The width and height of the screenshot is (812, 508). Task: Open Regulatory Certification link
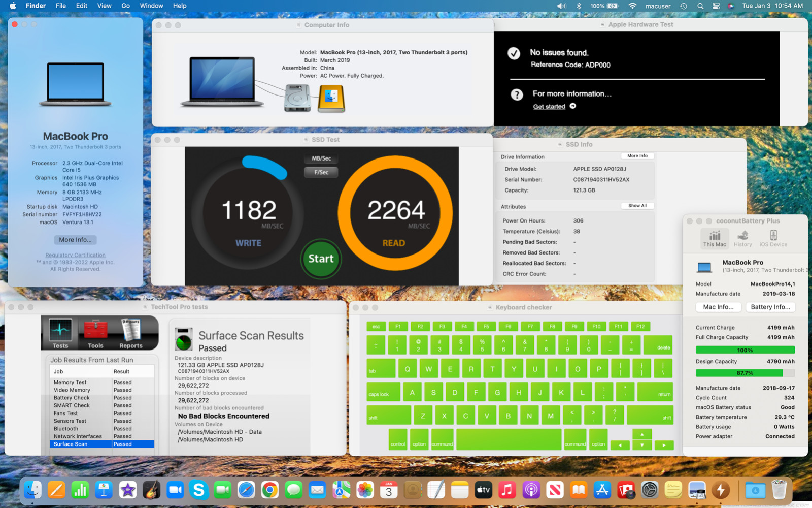75,255
